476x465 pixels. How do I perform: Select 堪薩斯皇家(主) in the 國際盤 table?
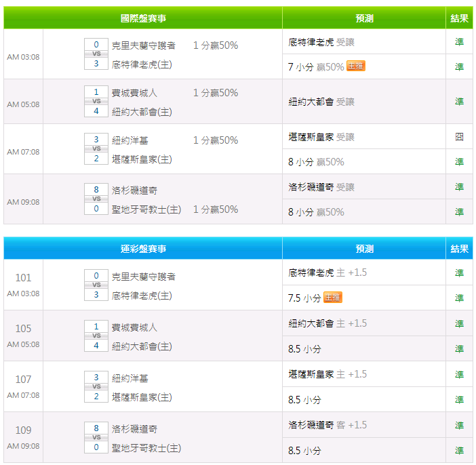[x=142, y=159]
